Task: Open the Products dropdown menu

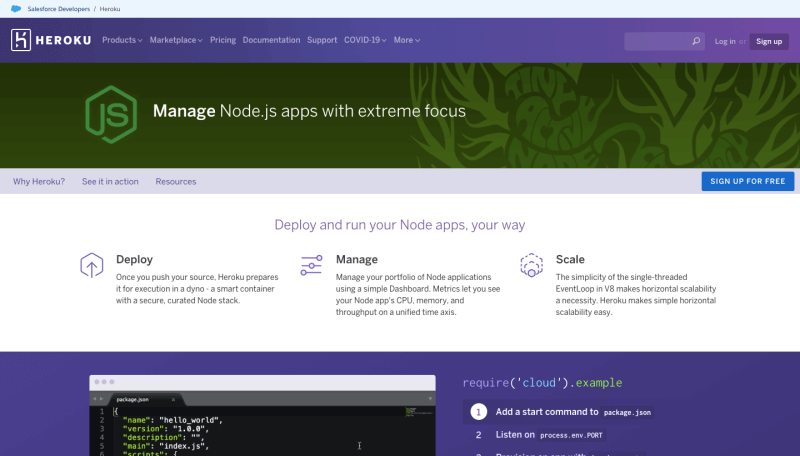Action: point(122,40)
